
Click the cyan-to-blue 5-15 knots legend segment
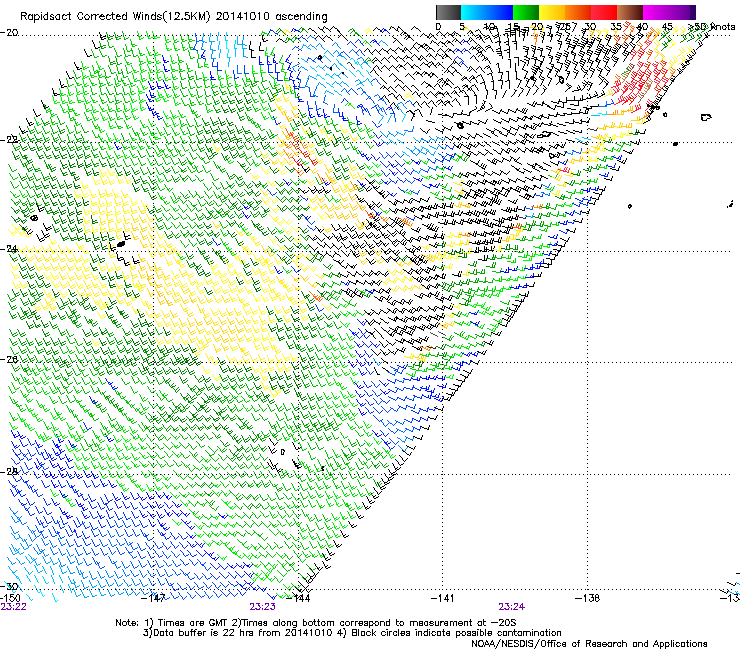487,12
